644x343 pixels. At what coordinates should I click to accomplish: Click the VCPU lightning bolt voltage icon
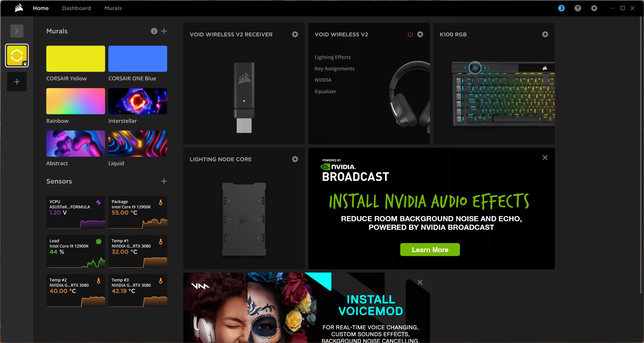pos(99,202)
